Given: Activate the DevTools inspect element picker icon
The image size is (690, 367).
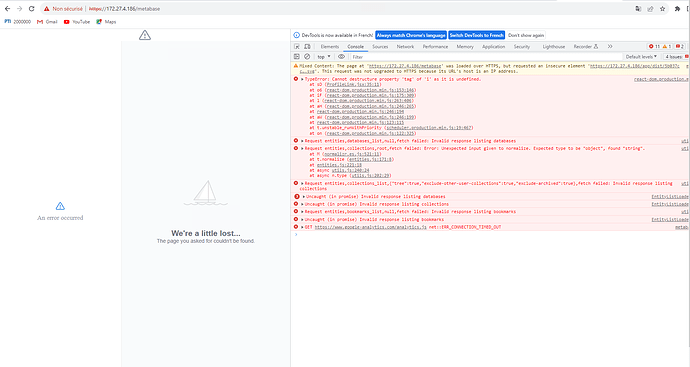Looking at the screenshot, I should 297,47.
